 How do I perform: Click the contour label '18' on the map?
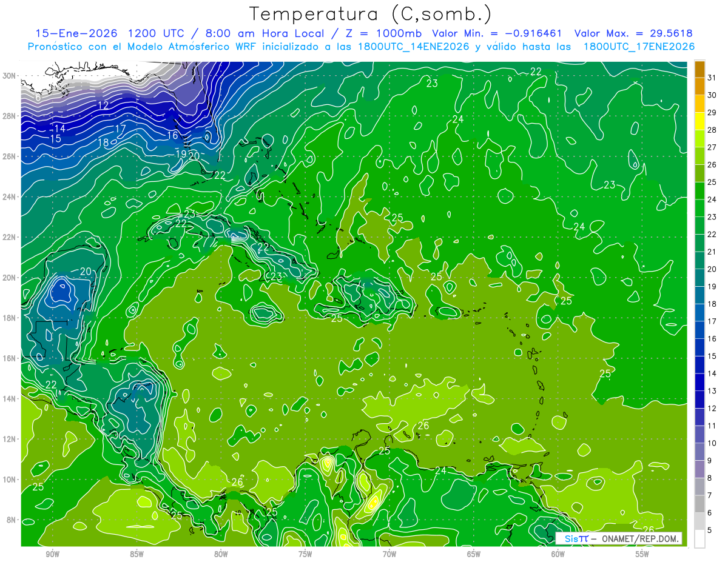pos(103,142)
